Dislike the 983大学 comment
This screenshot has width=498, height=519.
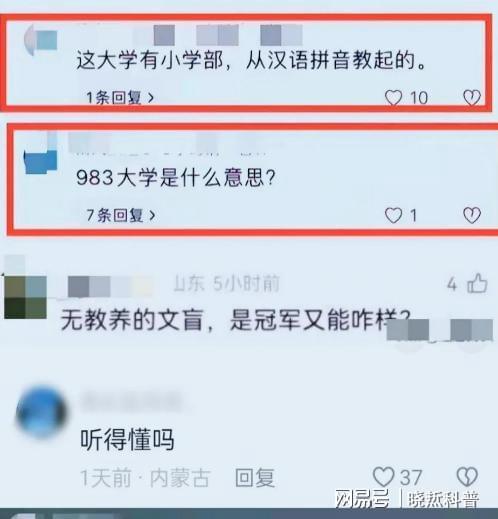pos(472,215)
